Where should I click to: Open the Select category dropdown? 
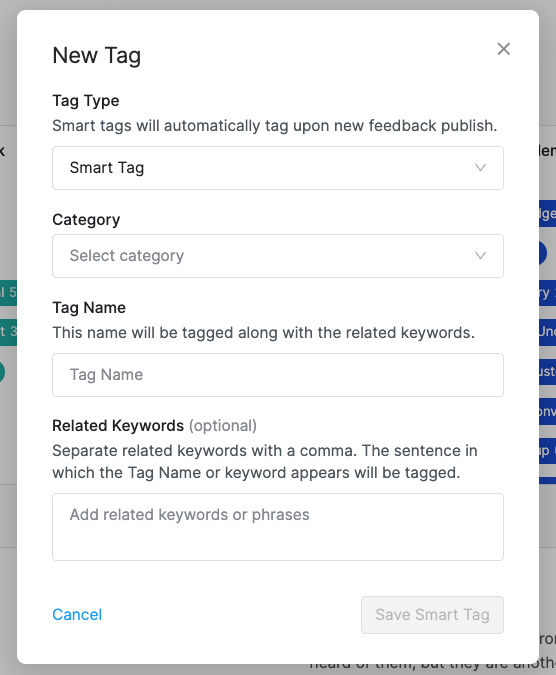[x=278, y=256]
